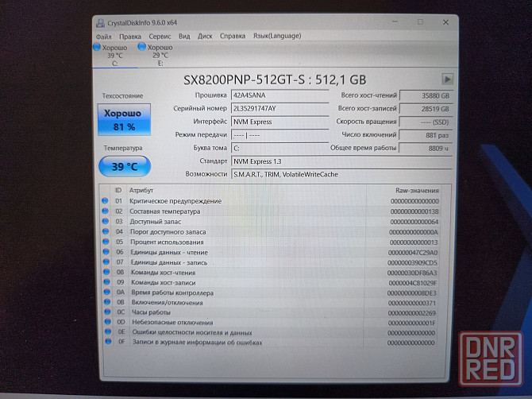The height and width of the screenshot is (399, 532).
Task: Click raw value 00000000000138
Action: pyautogui.click(x=414, y=211)
